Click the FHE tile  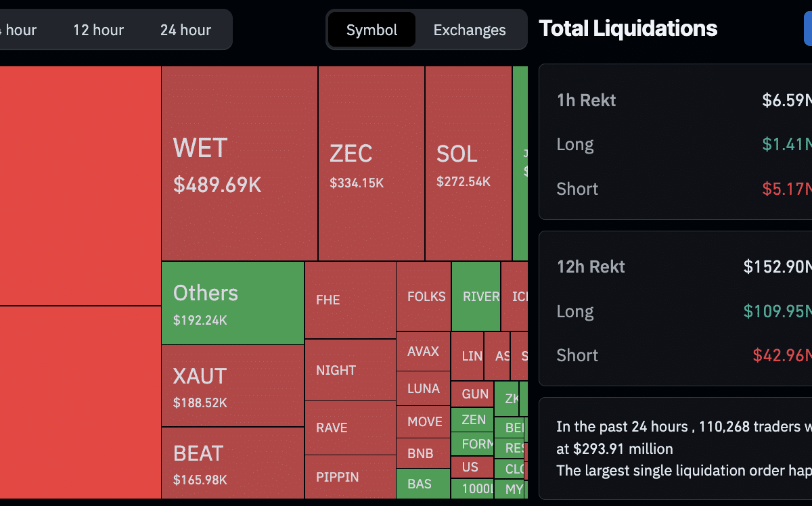click(350, 300)
